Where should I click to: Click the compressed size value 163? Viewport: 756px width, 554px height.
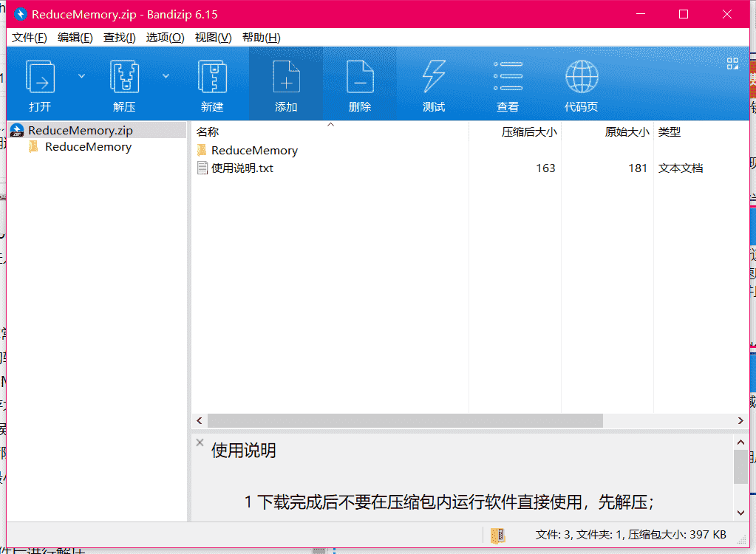coord(545,168)
